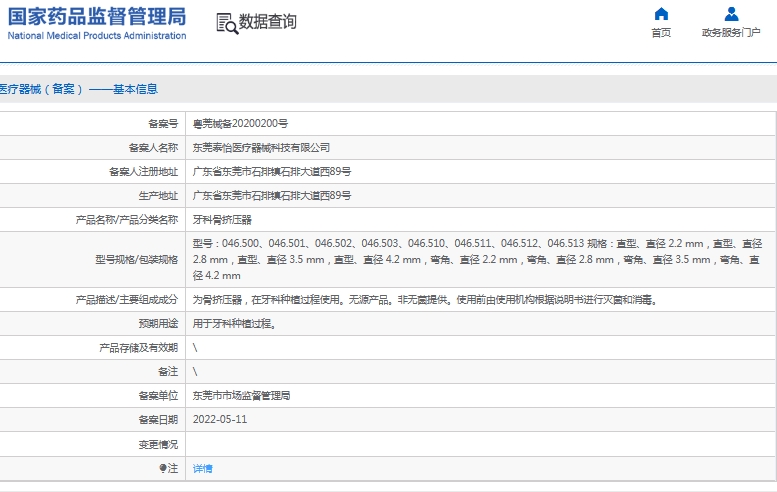Viewport: 777px width, 492px height.
Task: Click the home page house icon
Action: click(661, 14)
